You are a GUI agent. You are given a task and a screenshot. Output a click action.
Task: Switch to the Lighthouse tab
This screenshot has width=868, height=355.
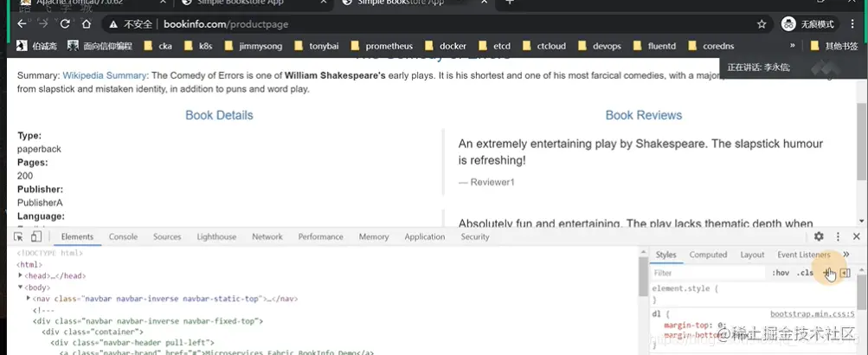pyautogui.click(x=216, y=236)
